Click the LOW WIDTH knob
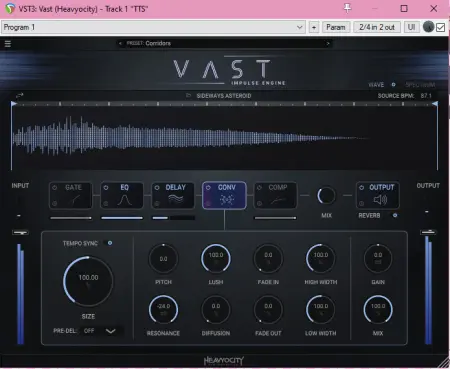Screen dimensions: 450x369 pyautogui.click(x=321, y=310)
